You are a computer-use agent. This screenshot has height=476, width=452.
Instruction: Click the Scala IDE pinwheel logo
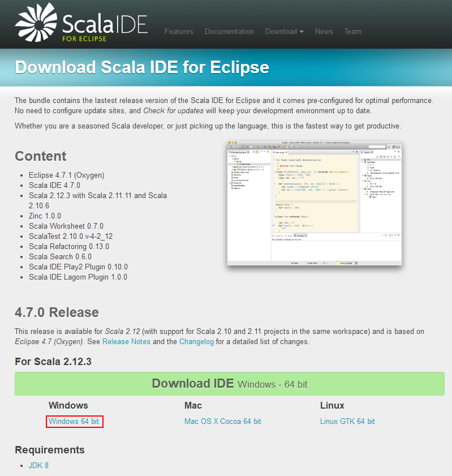click(x=36, y=22)
